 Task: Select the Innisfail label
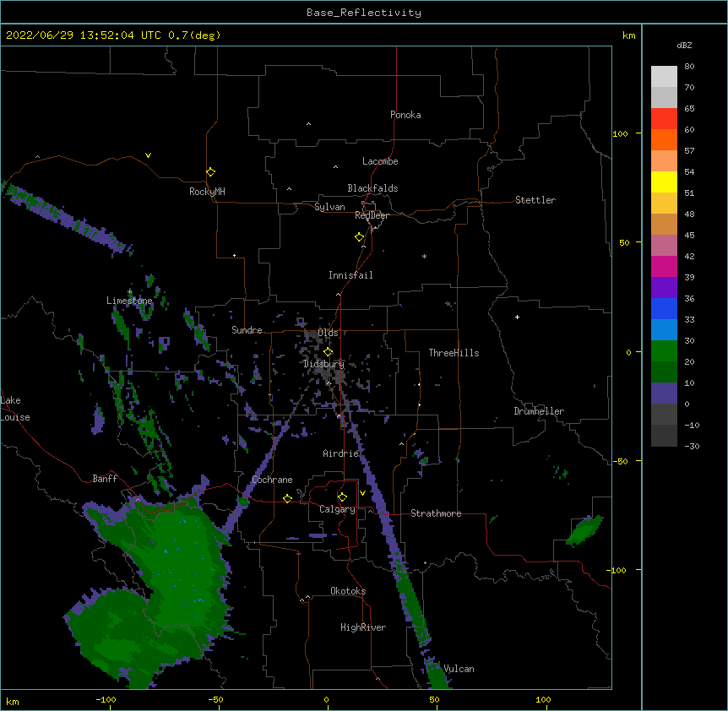tap(350, 275)
